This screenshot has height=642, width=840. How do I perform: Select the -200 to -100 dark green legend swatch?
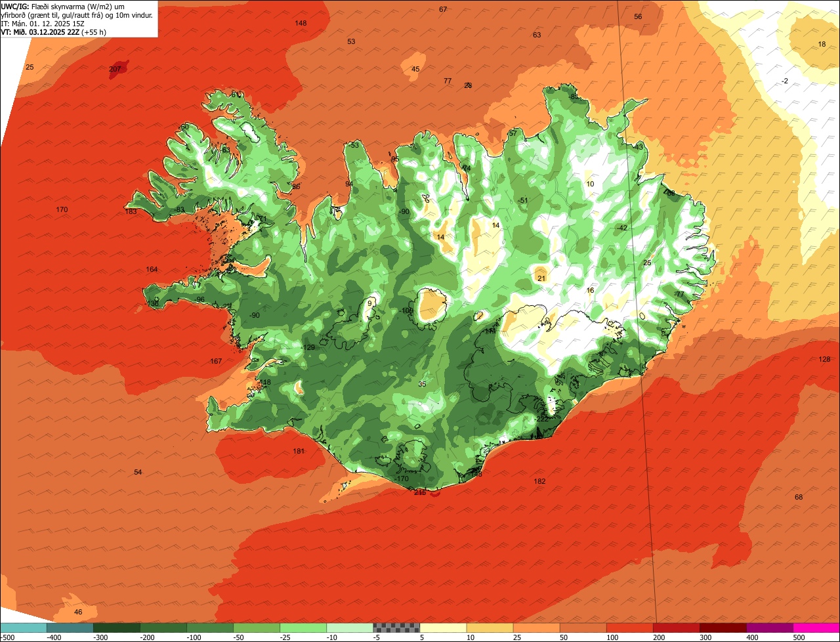pyautogui.click(x=163, y=628)
